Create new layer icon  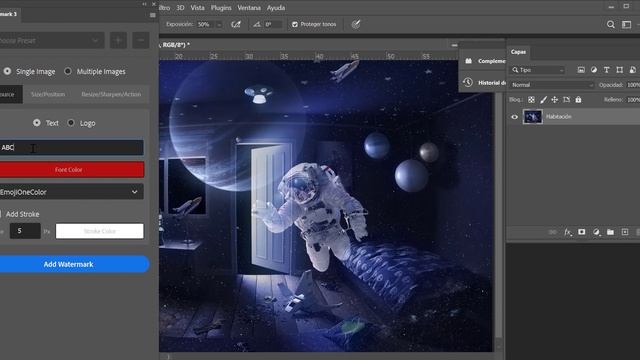(625, 232)
